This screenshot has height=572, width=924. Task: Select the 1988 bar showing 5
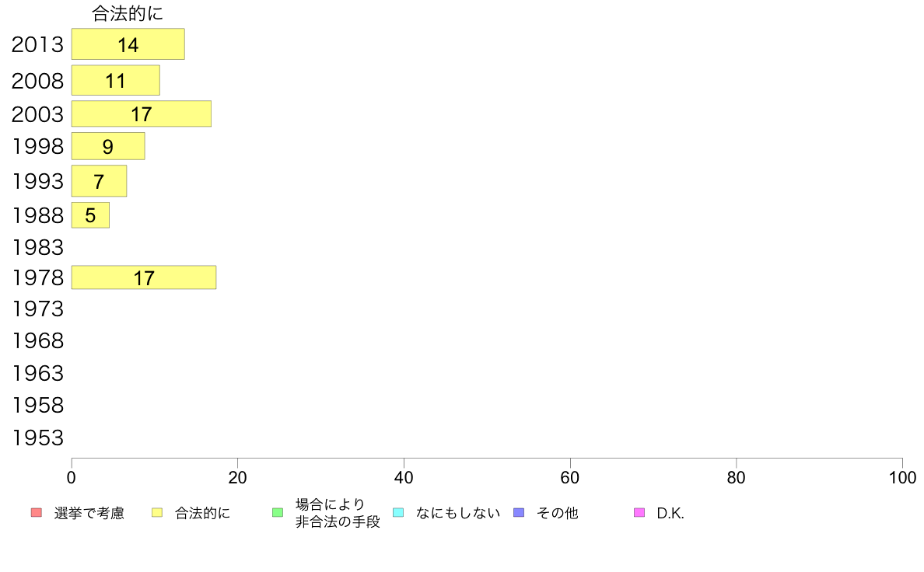coord(90,215)
